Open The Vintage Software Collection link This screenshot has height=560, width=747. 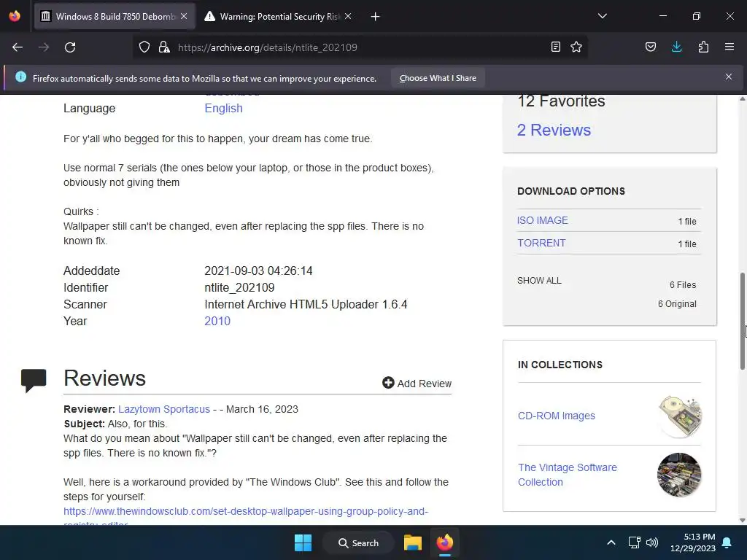pos(568,475)
